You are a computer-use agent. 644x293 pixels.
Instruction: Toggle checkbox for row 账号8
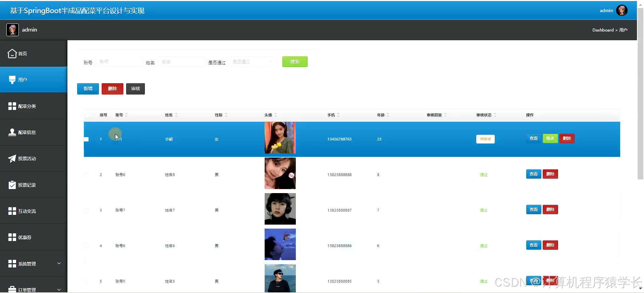86,175
